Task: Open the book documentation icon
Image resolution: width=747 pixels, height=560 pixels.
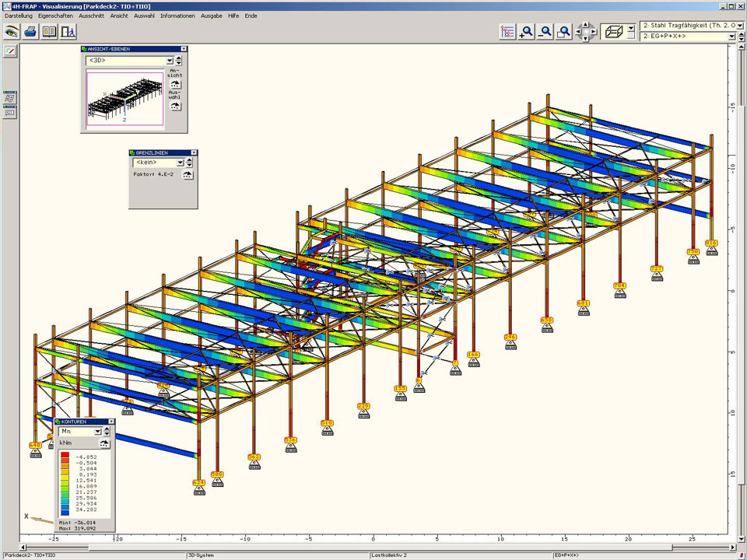Action: [50, 32]
